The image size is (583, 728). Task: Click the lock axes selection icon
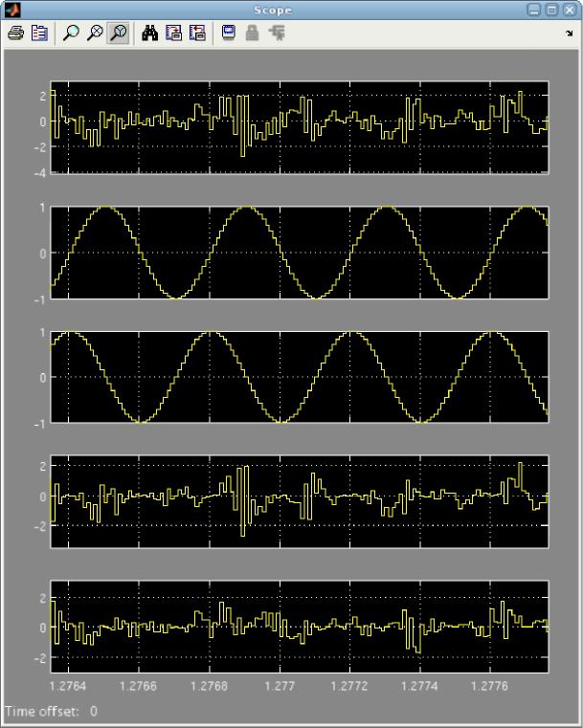pos(252,33)
